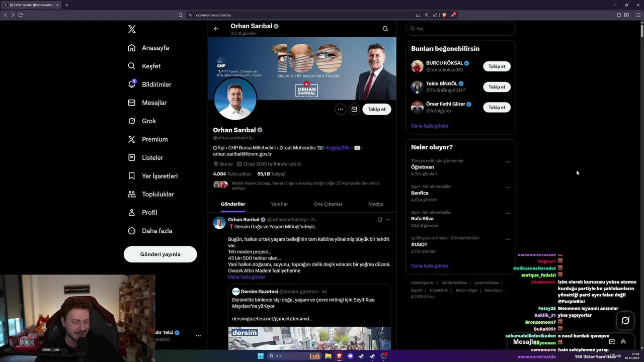This screenshot has height=362, width=644.
Task: Search within profile using magnifier icon
Action: coord(385,29)
